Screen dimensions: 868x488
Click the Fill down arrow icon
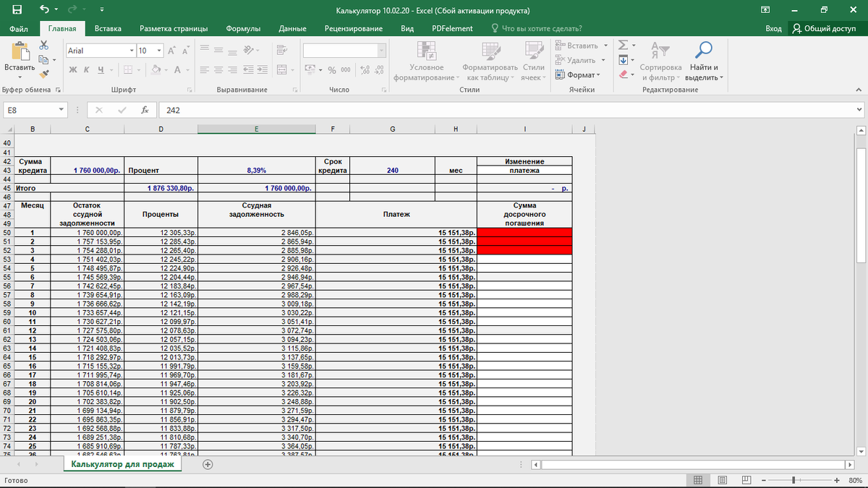(x=623, y=60)
